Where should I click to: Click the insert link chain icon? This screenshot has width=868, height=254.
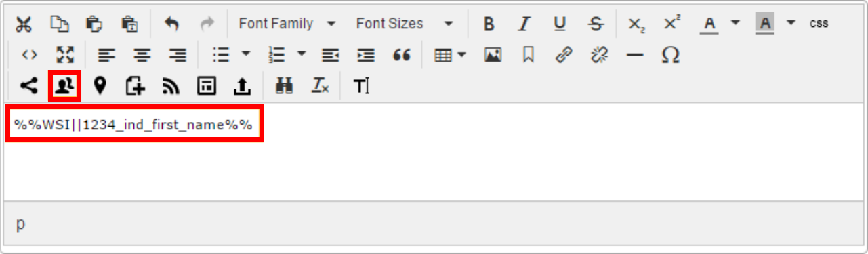pyautogui.click(x=564, y=55)
